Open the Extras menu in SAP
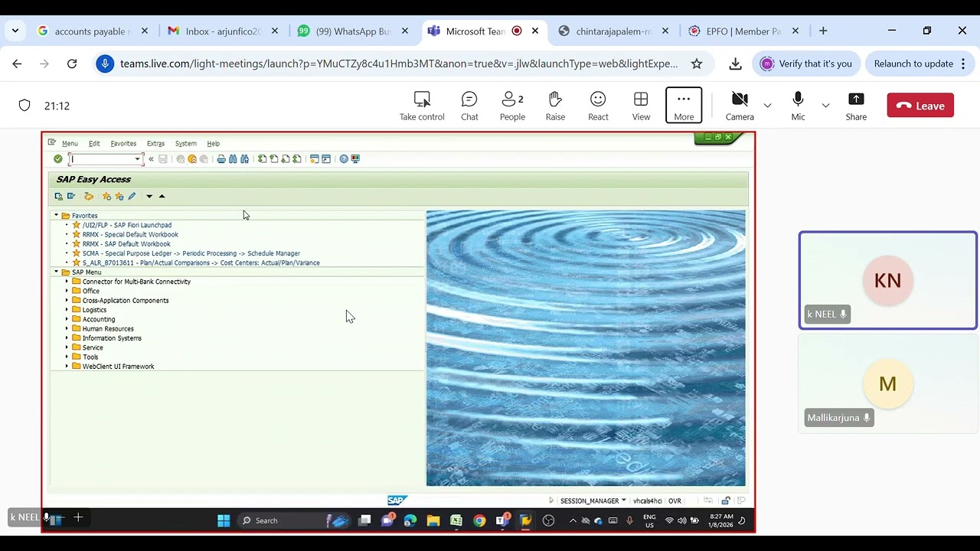This screenshot has height=551, width=980. pyautogui.click(x=155, y=144)
